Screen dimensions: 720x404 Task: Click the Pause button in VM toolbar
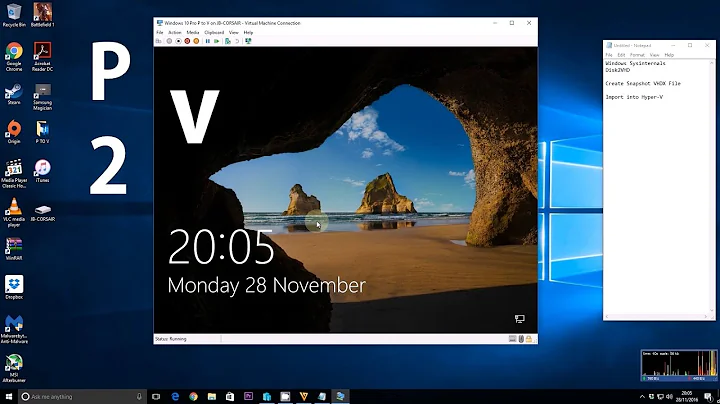(208, 41)
